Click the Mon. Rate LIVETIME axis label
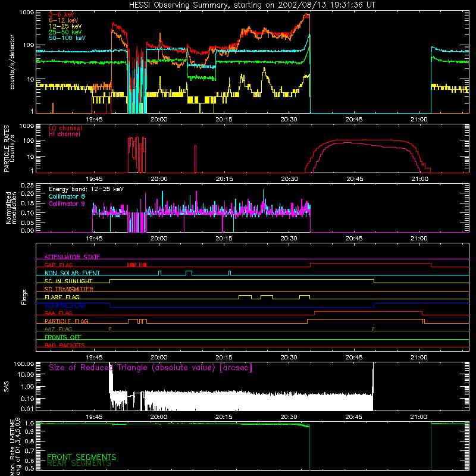The height and width of the screenshot is (476, 476). (x=15, y=447)
